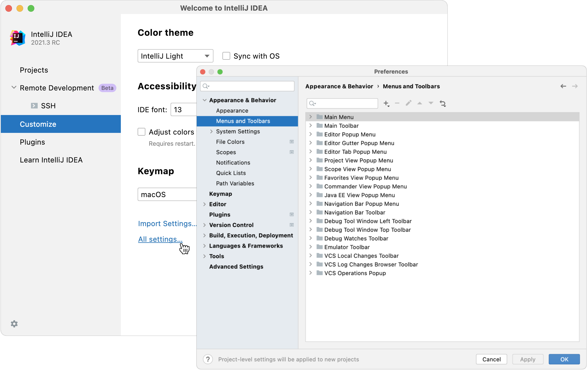Click the Move Down arrow icon
The image size is (588, 371).
tap(431, 103)
